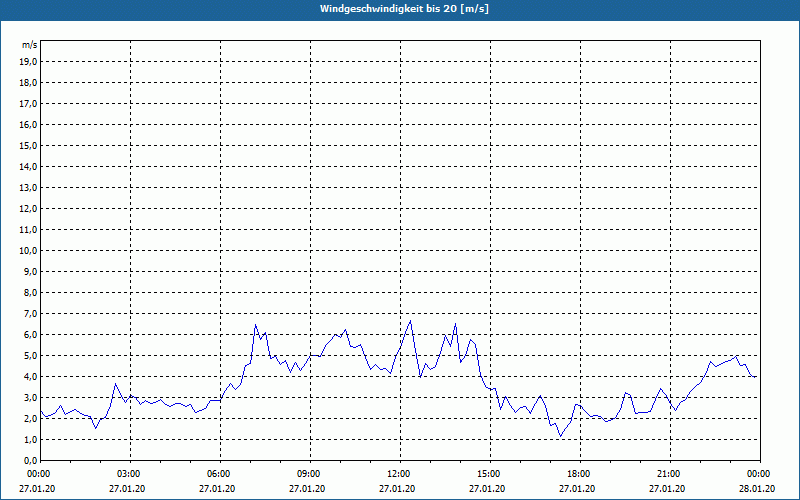Screen dimensions: 800x500
Task: Click the '0,0' y-axis value
Action: click(30, 460)
